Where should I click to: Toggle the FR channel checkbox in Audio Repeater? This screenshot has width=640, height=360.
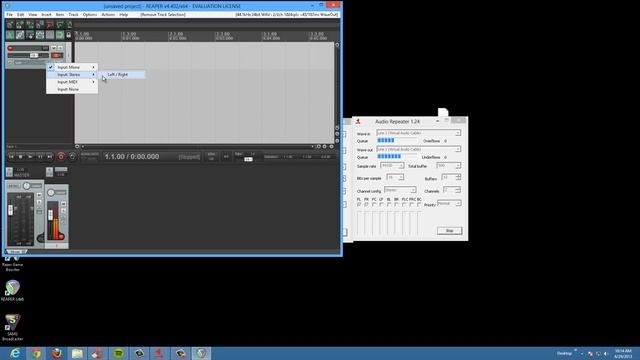click(366, 204)
